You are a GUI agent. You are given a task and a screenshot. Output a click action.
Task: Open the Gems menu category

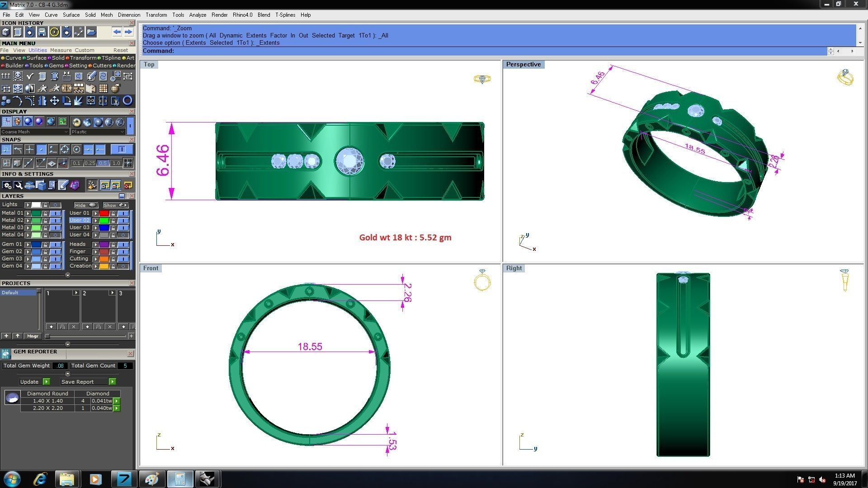[x=56, y=66]
